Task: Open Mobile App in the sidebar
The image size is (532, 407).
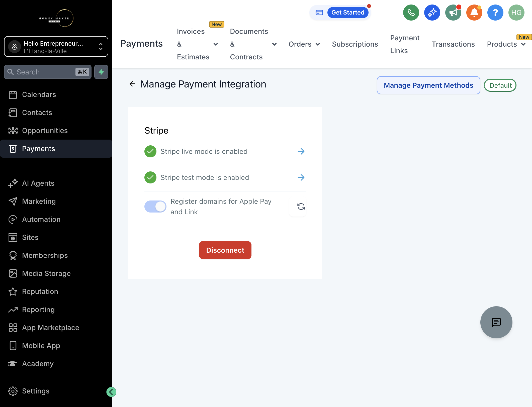Action: (x=56, y=346)
